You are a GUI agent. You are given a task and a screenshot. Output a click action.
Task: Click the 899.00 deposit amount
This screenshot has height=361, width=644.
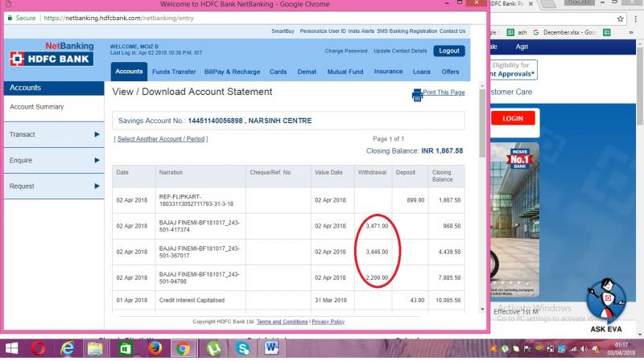(x=415, y=200)
